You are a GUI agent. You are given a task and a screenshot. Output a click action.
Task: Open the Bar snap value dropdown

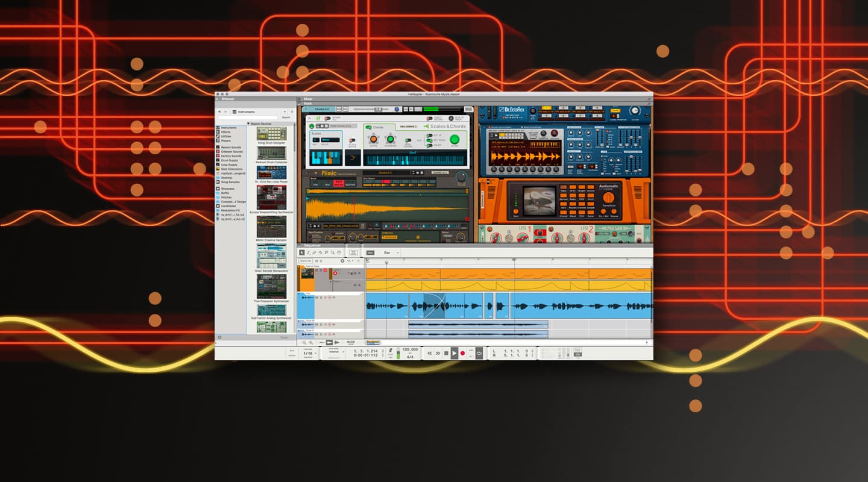(391, 252)
